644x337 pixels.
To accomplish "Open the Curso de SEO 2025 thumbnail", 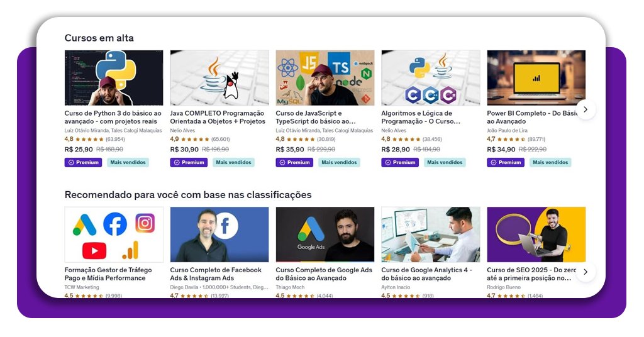I will click(x=536, y=235).
